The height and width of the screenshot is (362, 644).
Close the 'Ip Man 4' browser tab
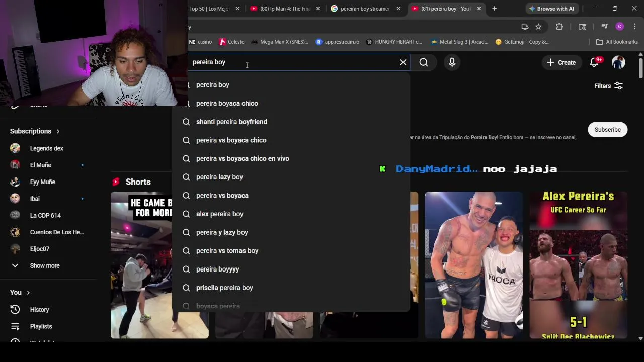[318, 9]
